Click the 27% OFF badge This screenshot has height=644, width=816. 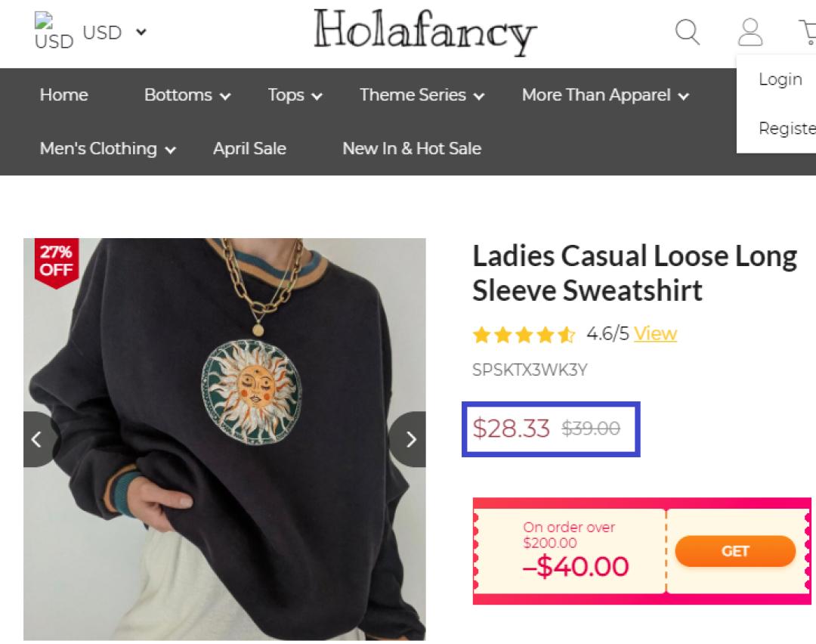tap(56, 262)
